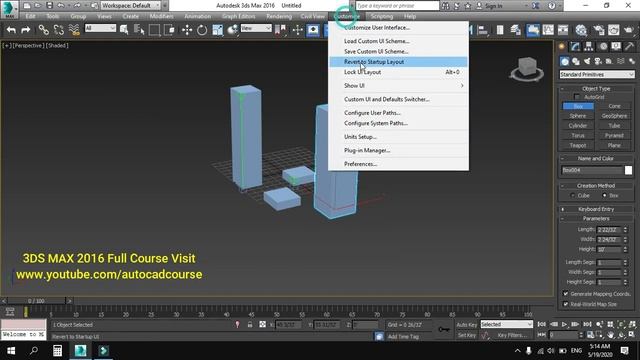
Task: Select the Cube creation method radio
Action: pos(573,196)
